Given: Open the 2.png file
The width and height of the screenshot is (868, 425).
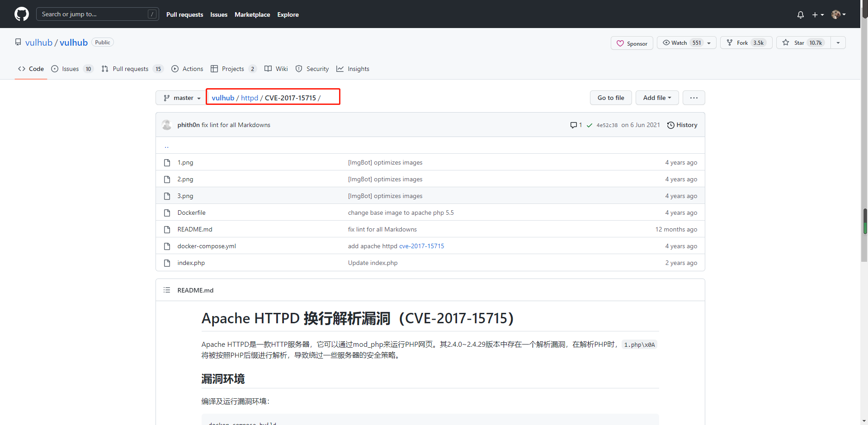Looking at the screenshot, I should [185, 179].
